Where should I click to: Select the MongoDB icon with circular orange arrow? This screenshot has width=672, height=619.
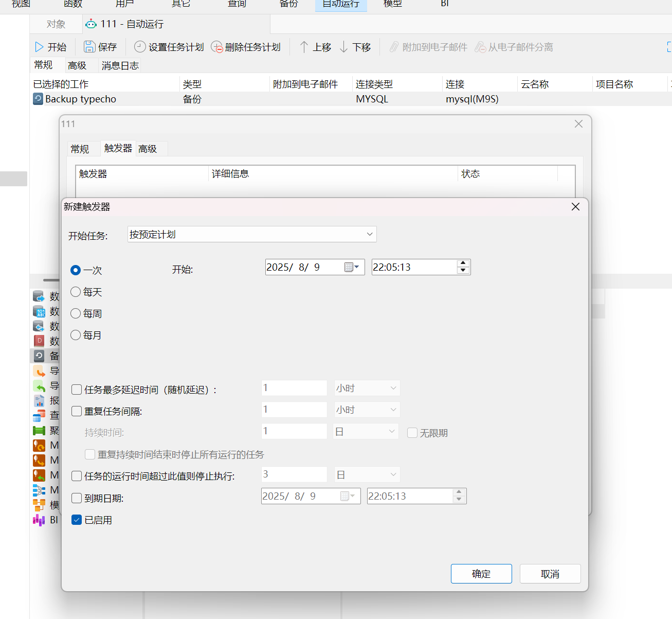39,445
